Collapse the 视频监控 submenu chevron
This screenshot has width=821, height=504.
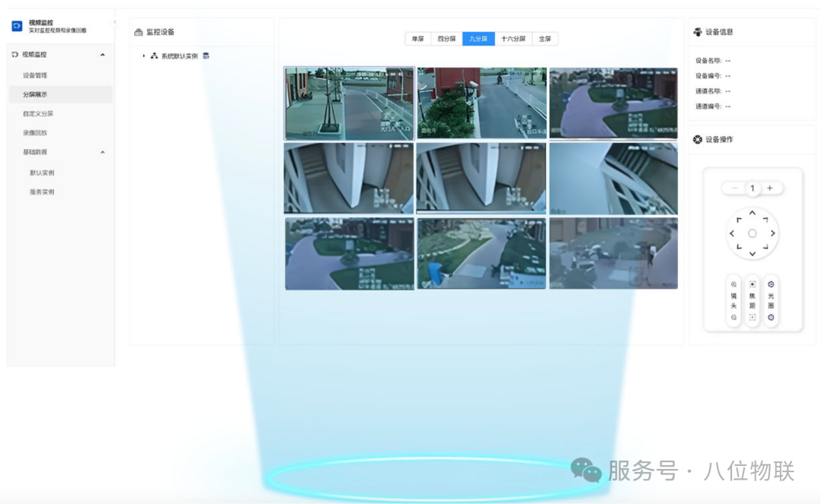(x=103, y=55)
